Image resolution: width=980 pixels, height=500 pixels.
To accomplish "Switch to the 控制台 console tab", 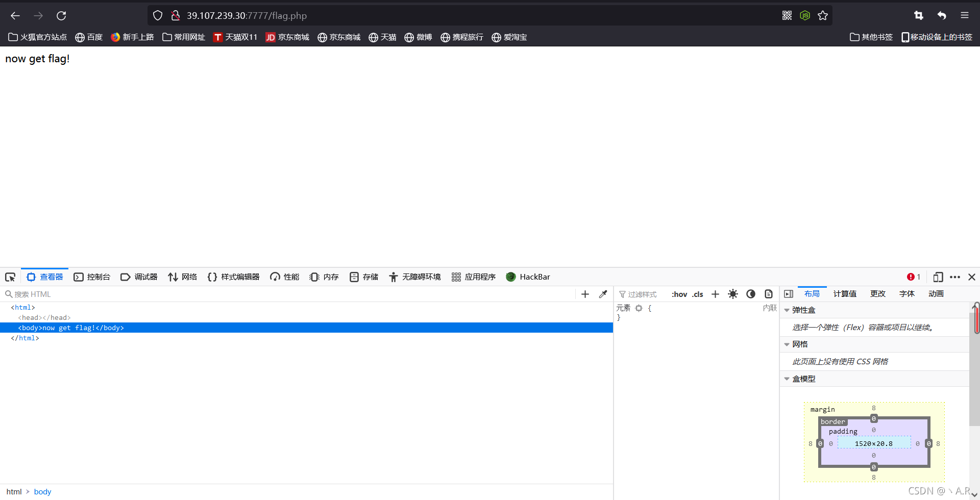I will [92, 277].
